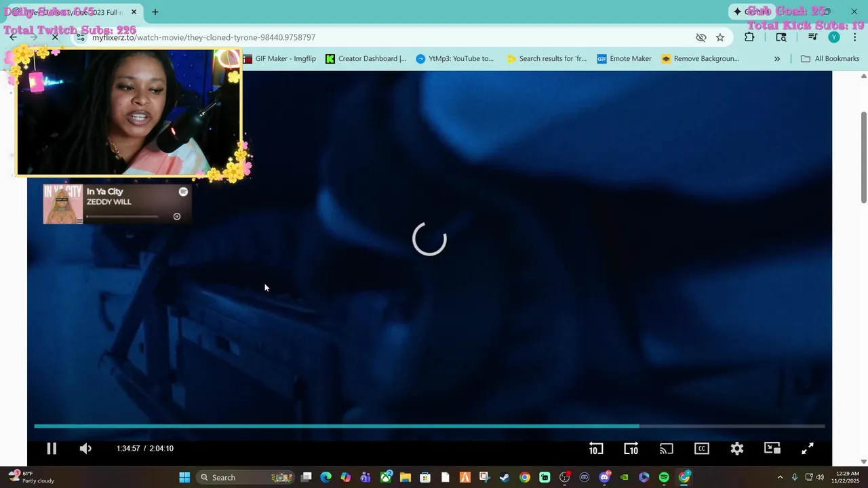The height and width of the screenshot is (488, 868).
Task: Open the tab search icon in toolbar
Action: (781, 37)
